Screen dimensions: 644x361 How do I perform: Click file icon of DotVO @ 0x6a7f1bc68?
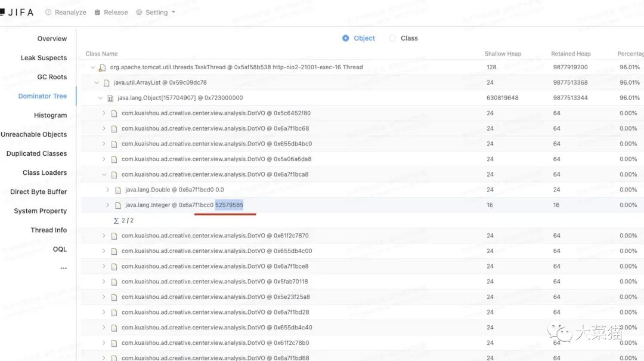pos(114,129)
